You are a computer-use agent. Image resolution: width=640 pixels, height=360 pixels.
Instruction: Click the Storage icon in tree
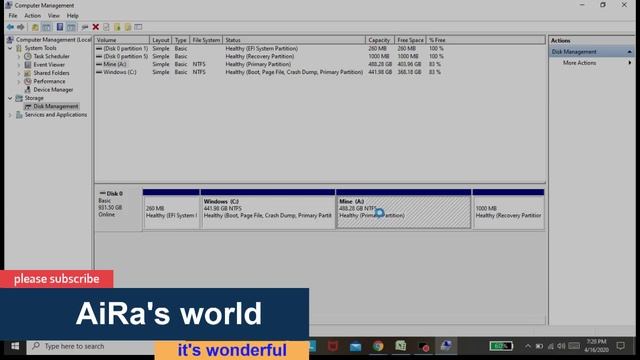pyautogui.click(x=19, y=98)
